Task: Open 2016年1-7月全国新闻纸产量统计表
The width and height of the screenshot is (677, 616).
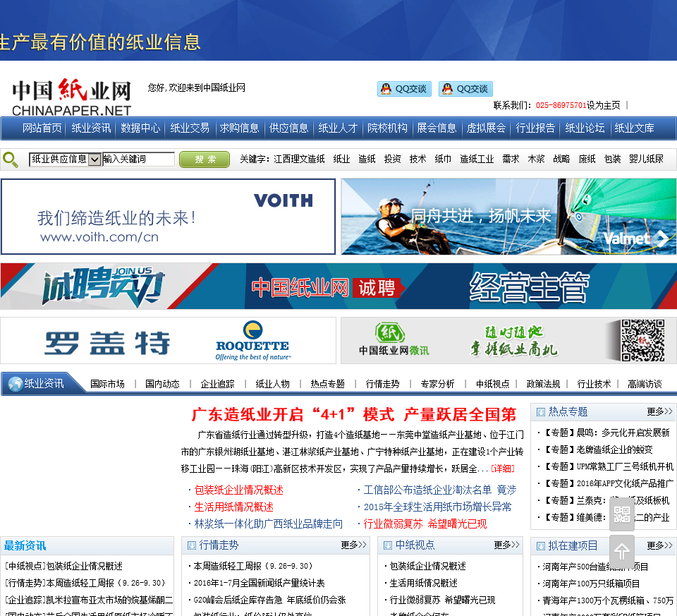Action: point(259,584)
